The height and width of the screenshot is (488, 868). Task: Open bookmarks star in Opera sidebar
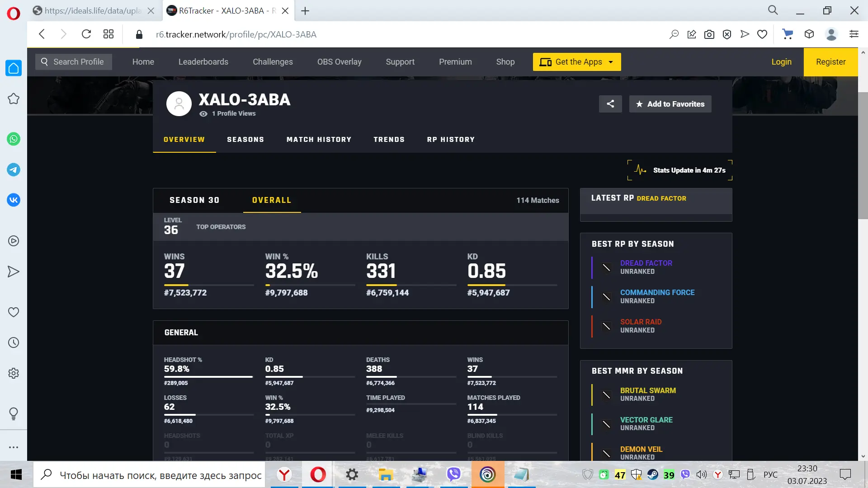point(14,99)
